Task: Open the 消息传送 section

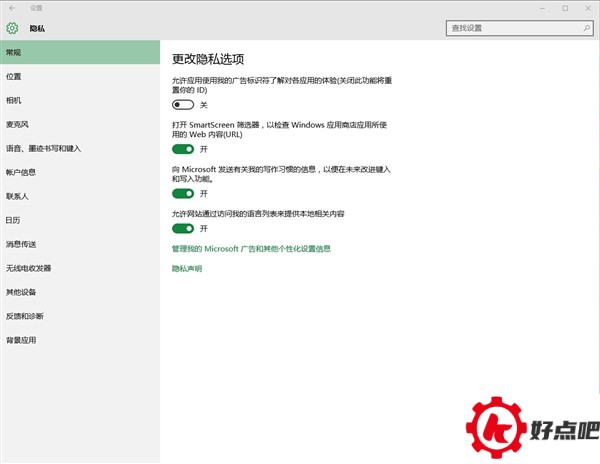Action: 80,244
